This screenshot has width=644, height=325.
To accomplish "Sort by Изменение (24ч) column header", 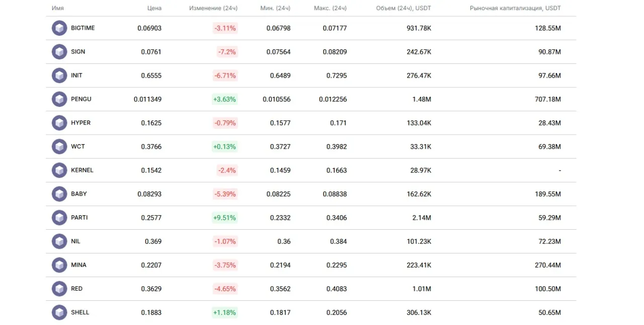I will point(213,9).
